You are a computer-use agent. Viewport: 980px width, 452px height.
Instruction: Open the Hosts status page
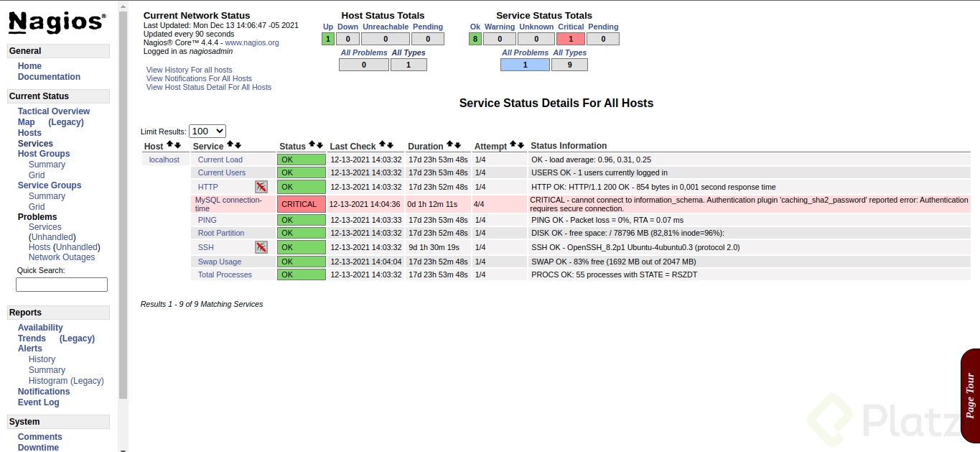coord(29,133)
